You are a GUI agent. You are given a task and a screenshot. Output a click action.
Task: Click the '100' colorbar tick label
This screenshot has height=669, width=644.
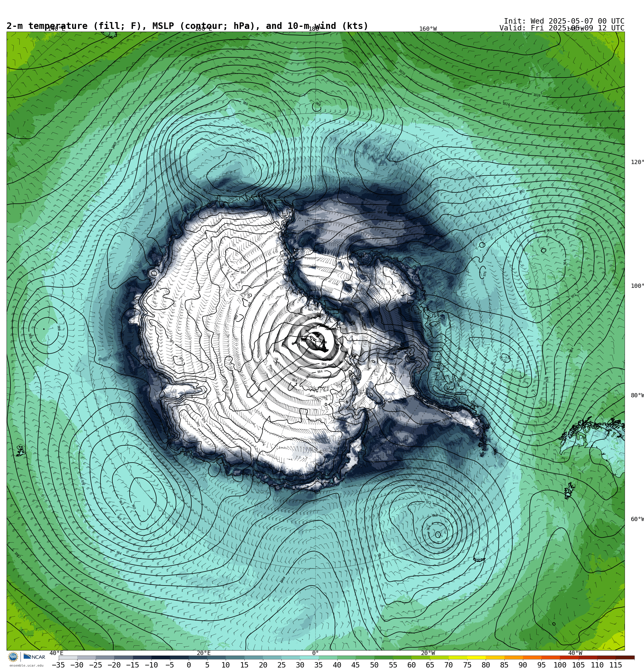tap(560, 665)
